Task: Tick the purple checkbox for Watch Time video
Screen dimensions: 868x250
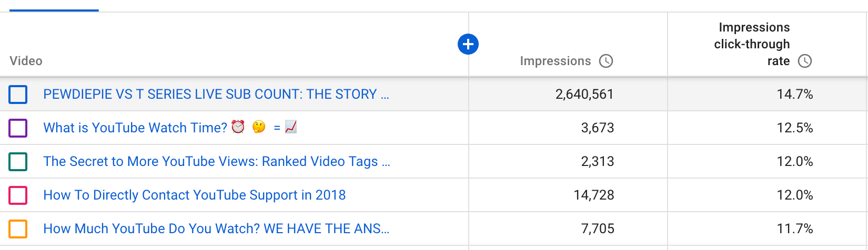Action: (18, 128)
